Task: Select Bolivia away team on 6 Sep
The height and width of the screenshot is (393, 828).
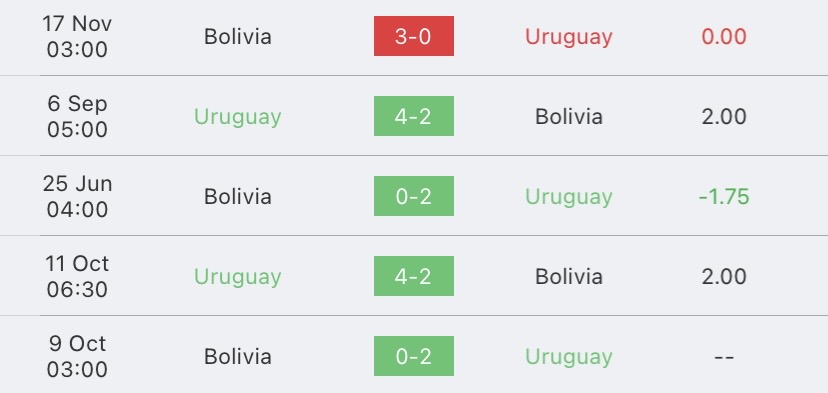Action: [x=569, y=117]
